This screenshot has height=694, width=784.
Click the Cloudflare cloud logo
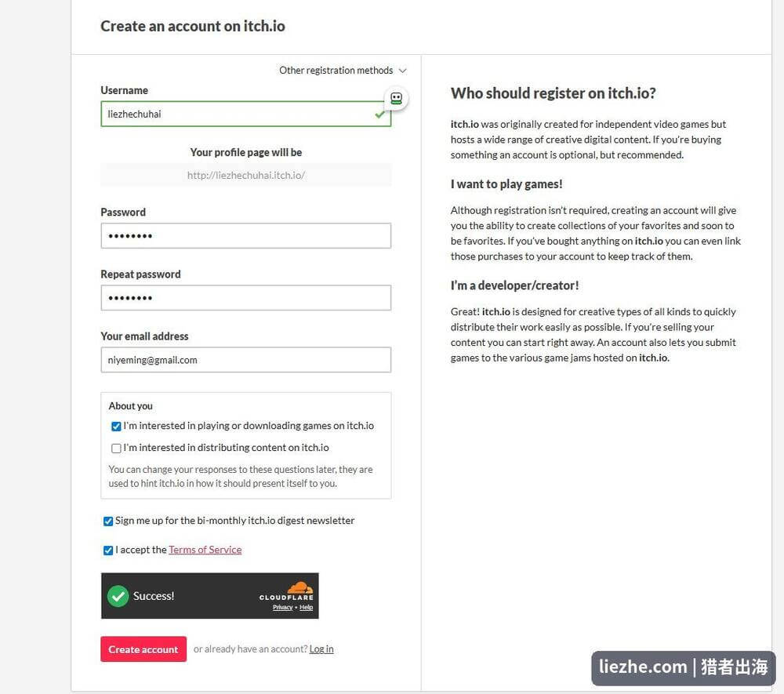click(x=300, y=587)
